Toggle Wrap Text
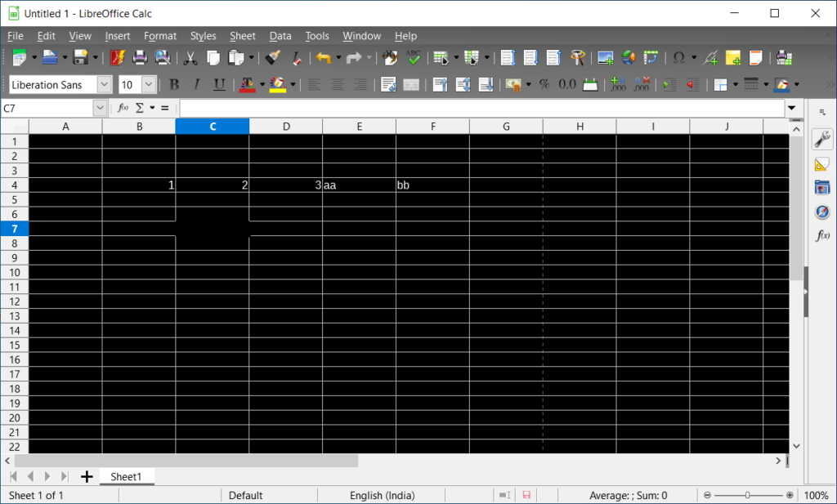Image resolution: width=837 pixels, height=504 pixels. (x=388, y=84)
